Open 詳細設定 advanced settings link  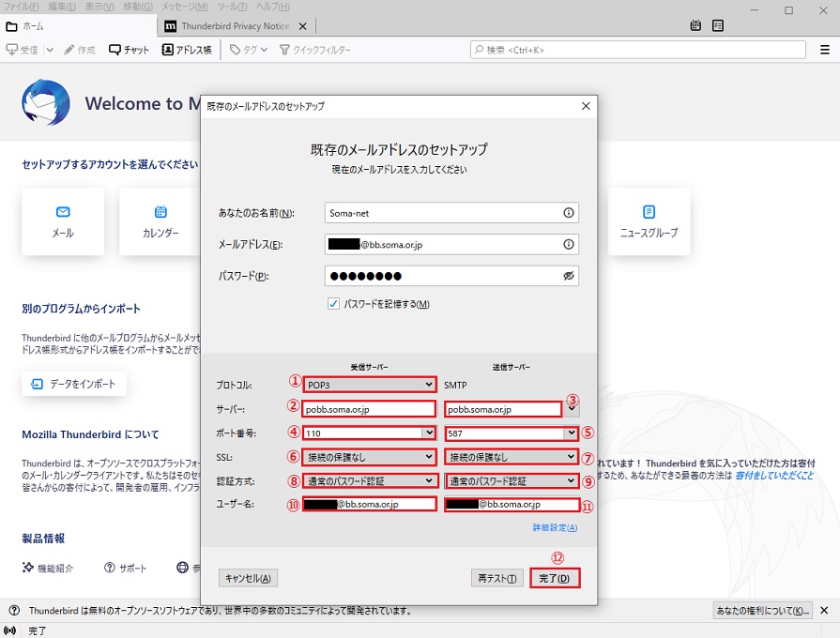coord(555,527)
